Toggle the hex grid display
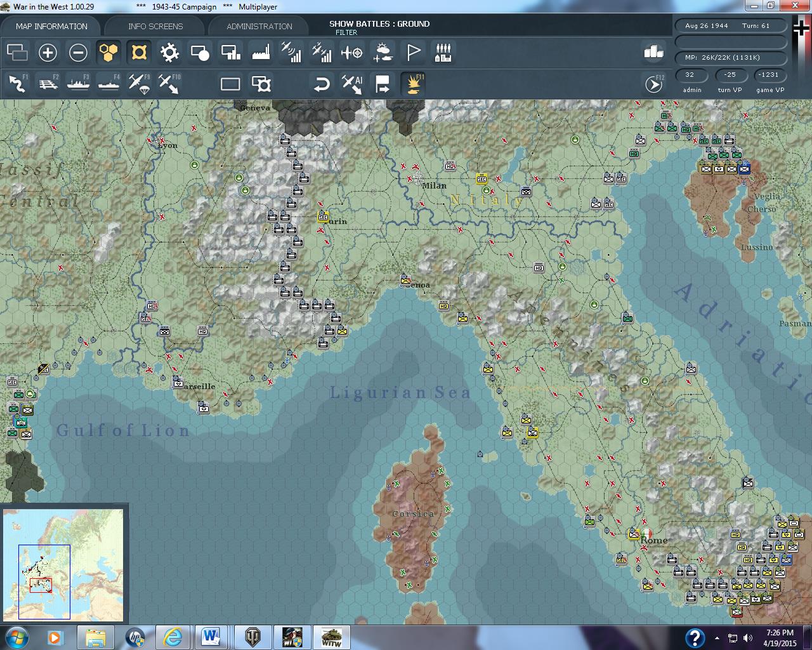812x650 pixels. pos(108,53)
